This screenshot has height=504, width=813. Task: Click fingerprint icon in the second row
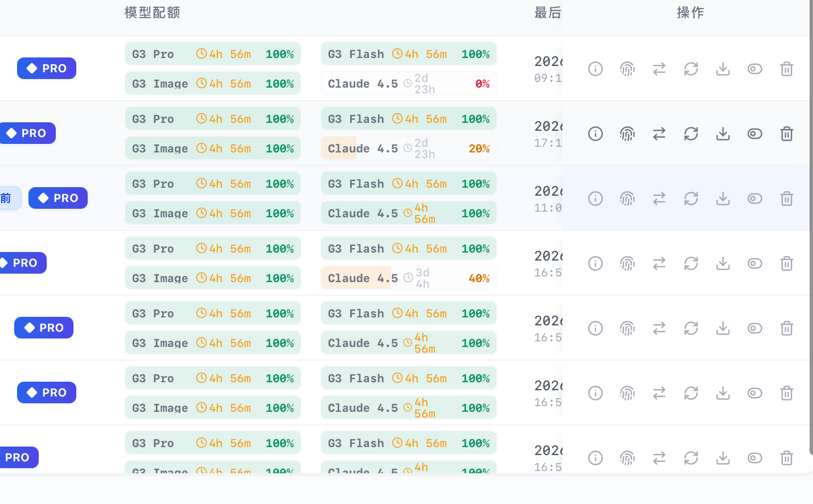627,134
